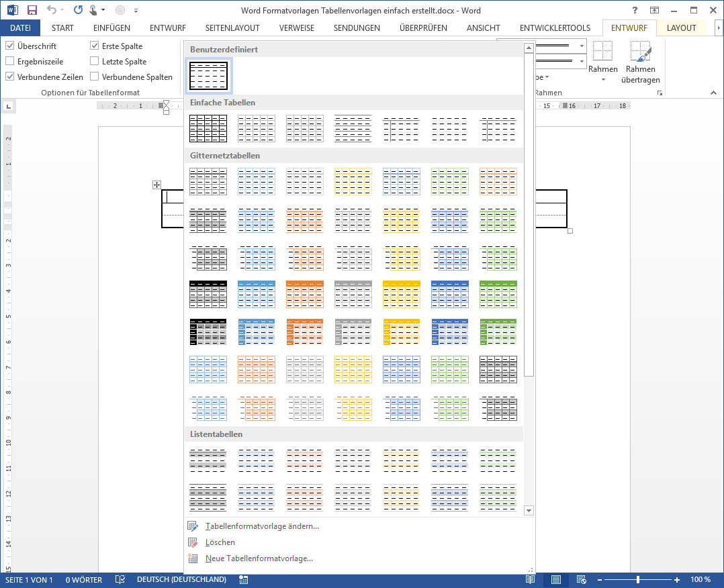724x588 pixels.
Task: Switch to the SEITENLAYOUT tab
Action: pyautogui.click(x=232, y=28)
